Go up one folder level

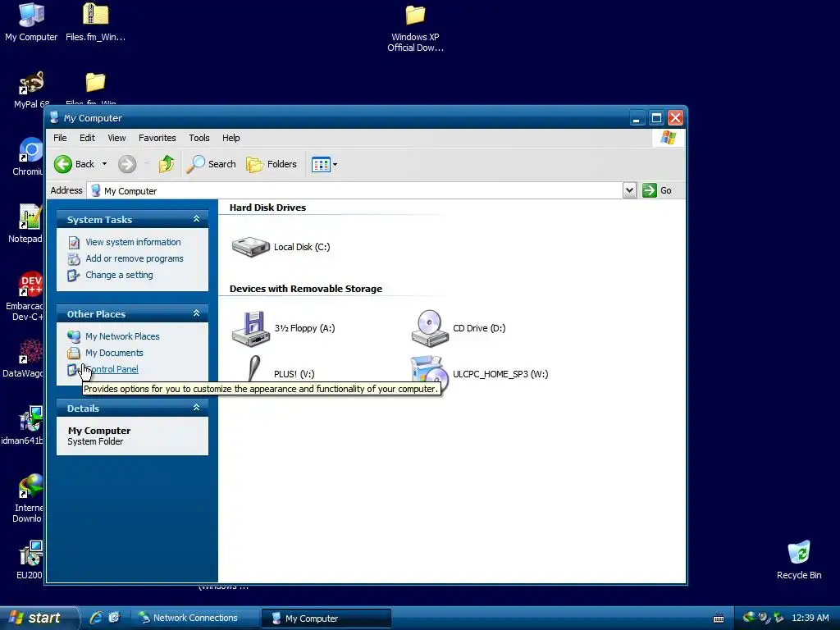(166, 164)
